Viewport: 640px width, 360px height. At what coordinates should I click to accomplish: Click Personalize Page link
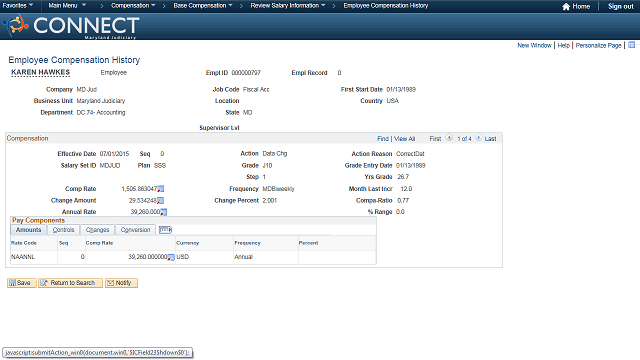[x=598, y=45]
